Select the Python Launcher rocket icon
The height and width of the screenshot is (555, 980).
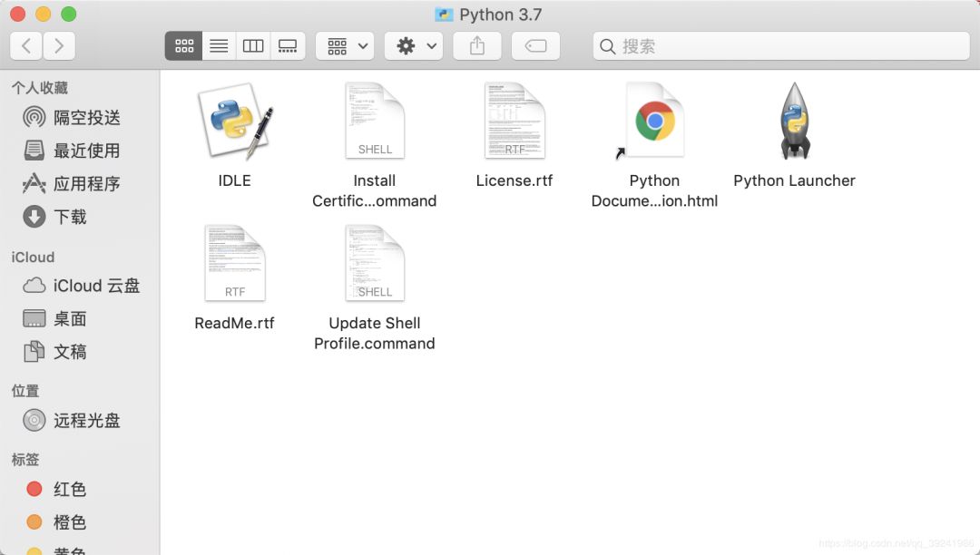point(794,121)
